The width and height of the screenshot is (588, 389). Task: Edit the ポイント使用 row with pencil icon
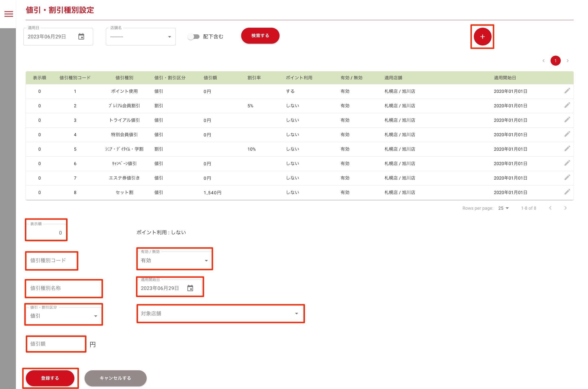point(567,91)
